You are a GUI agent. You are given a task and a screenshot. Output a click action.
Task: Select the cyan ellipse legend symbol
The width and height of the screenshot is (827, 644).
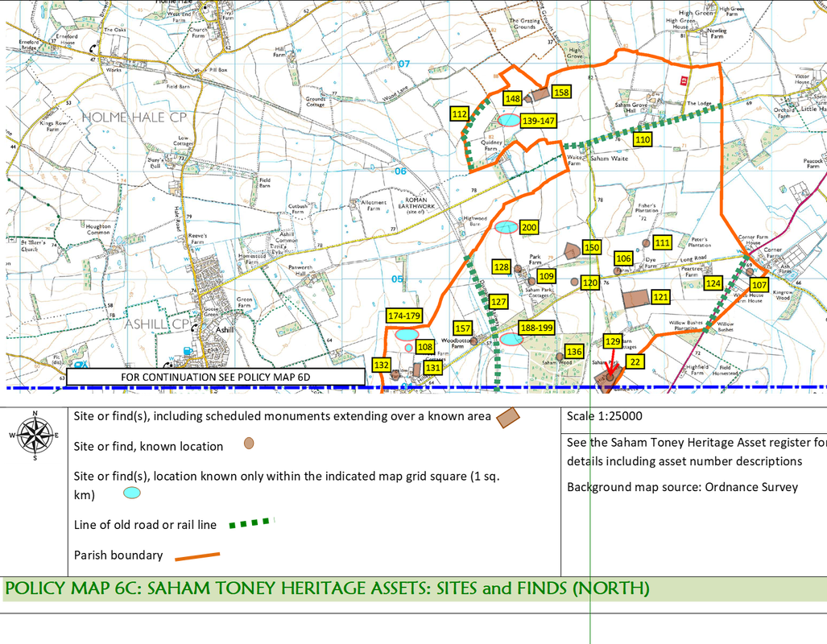click(x=132, y=493)
